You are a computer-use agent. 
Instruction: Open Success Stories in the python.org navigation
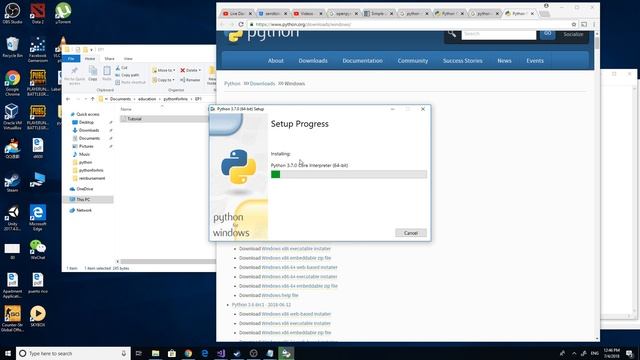point(462,60)
